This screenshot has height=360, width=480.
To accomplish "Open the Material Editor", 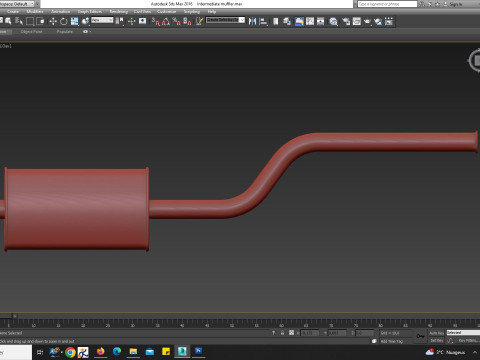I will tap(333, 21).
